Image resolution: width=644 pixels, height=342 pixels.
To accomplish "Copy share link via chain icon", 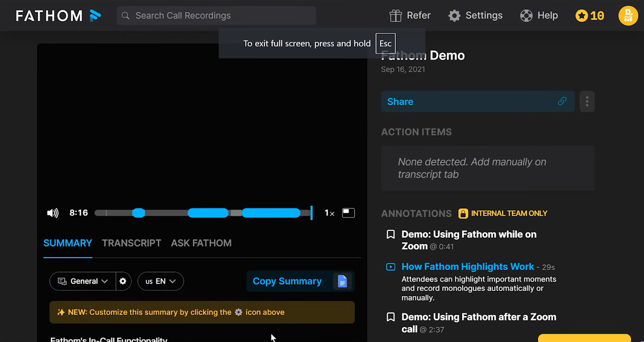I will tap(562, 101).
